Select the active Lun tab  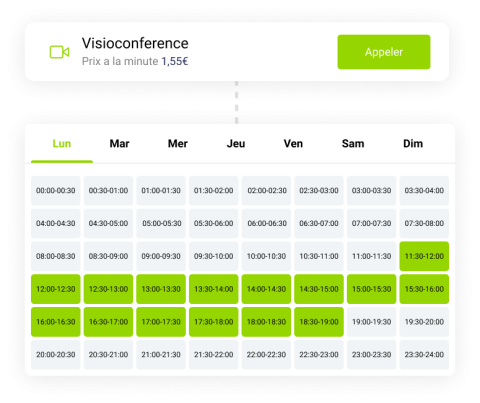(62, 144)
